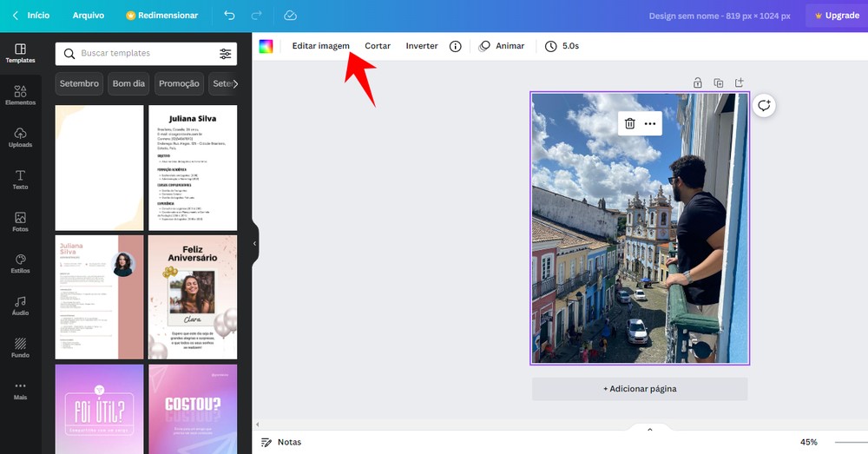
Task: Click Cortar in toolbar
Action: 378,46
